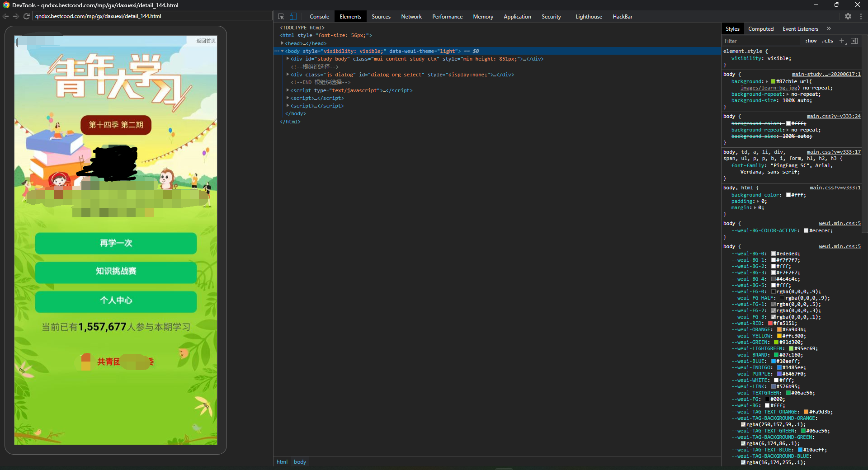Open the Lighthouse tab
The width and height of the screenshot is (868, 470).
point(589,17)
